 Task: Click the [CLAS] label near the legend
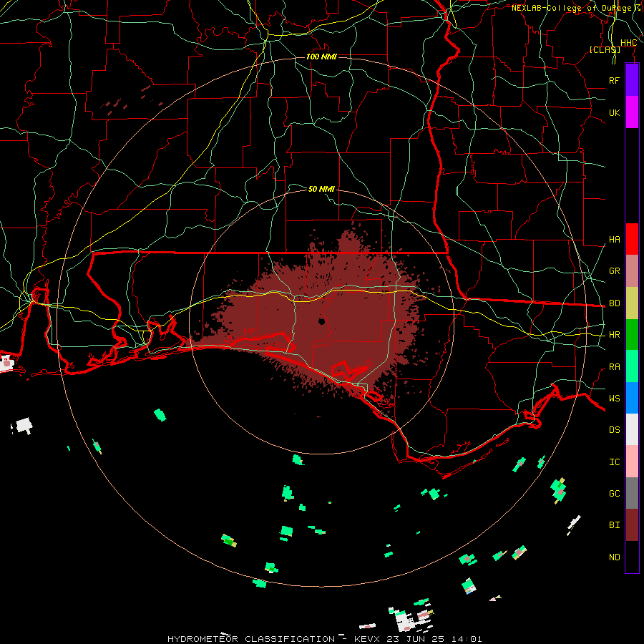click(605, 49)
